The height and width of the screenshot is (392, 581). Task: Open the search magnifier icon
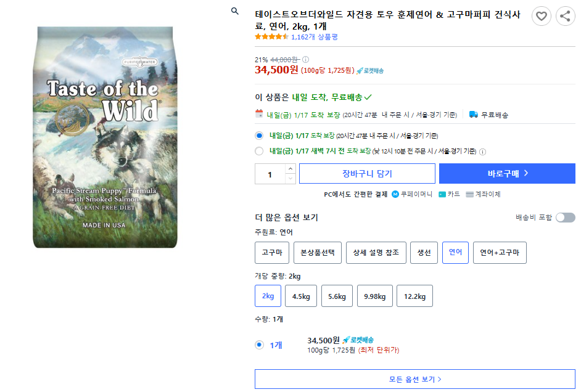point(235,11)
